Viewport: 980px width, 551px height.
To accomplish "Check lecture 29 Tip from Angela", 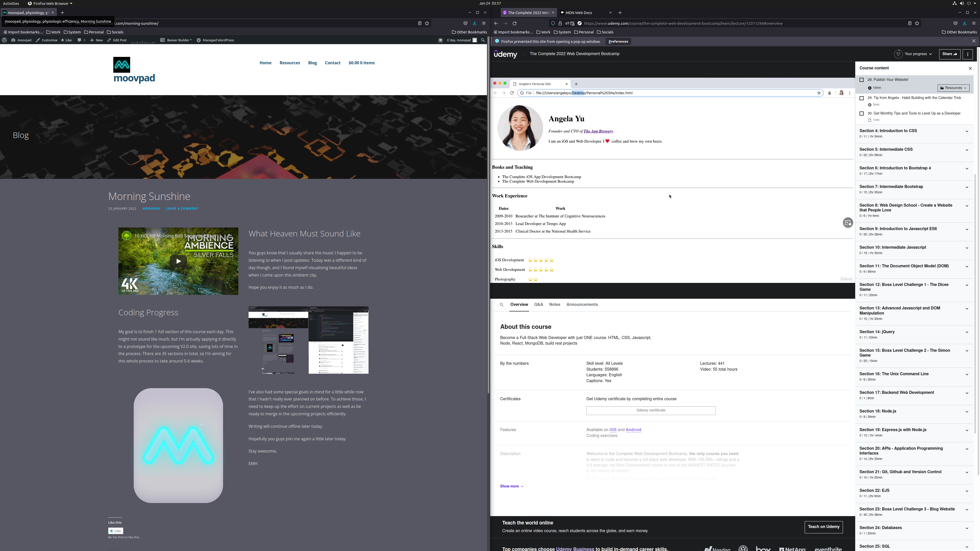I will coord(862,98).
